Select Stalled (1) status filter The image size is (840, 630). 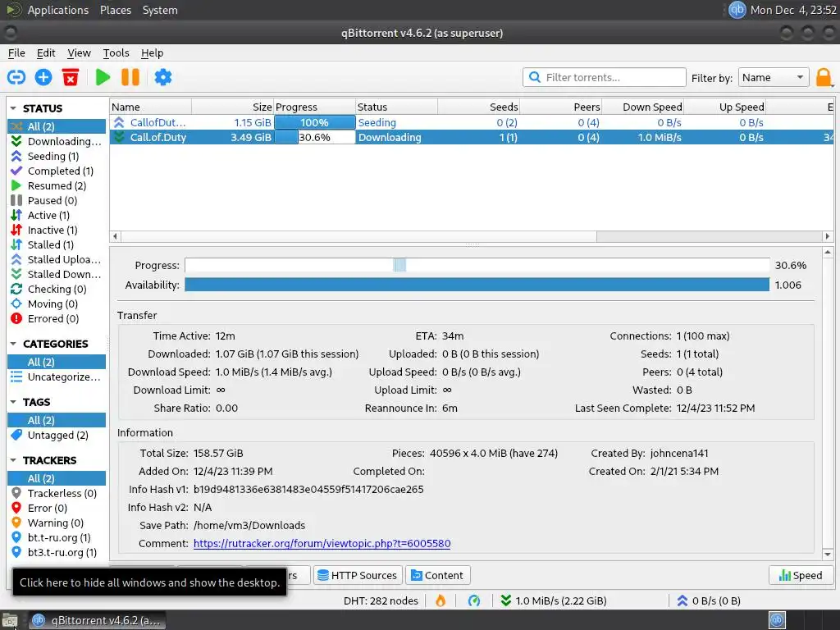tap(57, 244)
